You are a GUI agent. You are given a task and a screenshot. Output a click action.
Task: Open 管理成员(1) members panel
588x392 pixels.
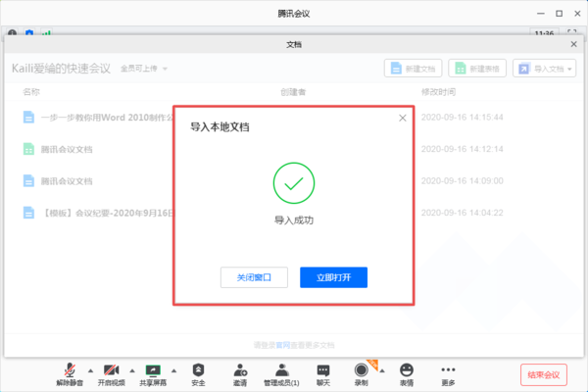pyautogui.click(x=281, y=374)
